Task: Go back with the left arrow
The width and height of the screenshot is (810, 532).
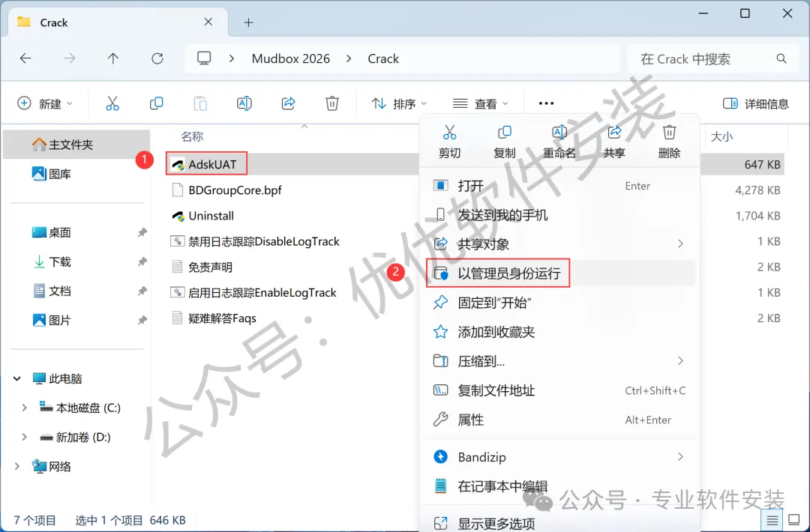Action: pyautogui.click(x=25, y=58)
